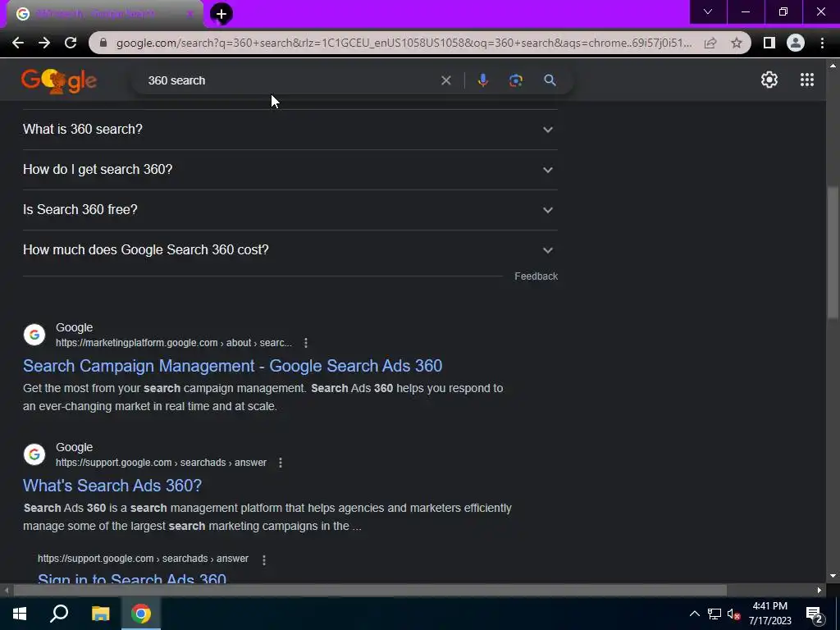840x630 pixels.
Task: Close the Google Search tab
Action: pyautogui.click(x=189, y=14)
